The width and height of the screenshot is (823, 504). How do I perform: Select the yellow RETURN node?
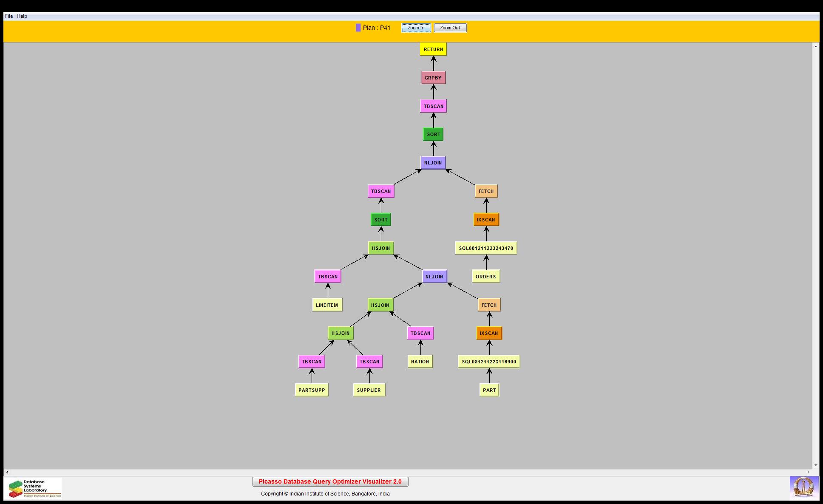click(x=433, y=49)
